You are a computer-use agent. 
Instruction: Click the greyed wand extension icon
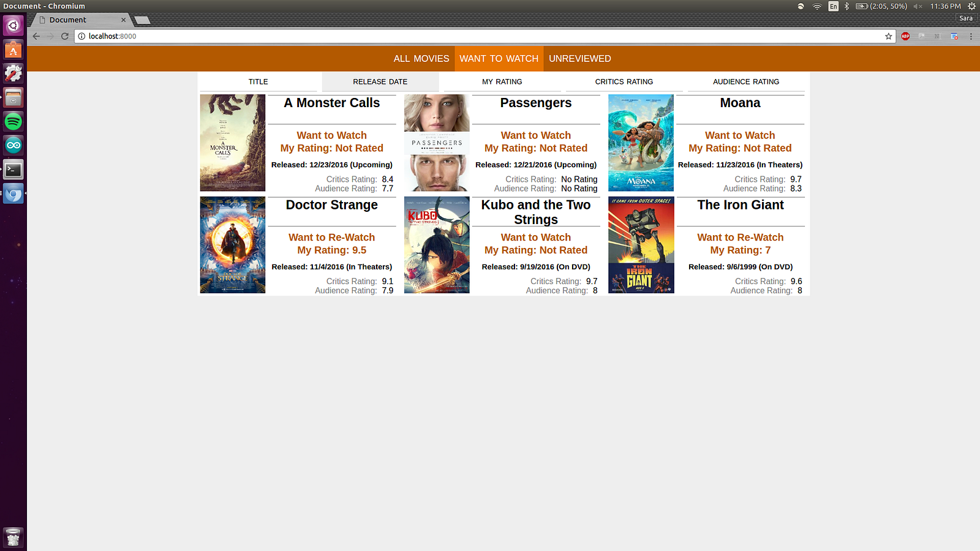(x=921, y=36)
